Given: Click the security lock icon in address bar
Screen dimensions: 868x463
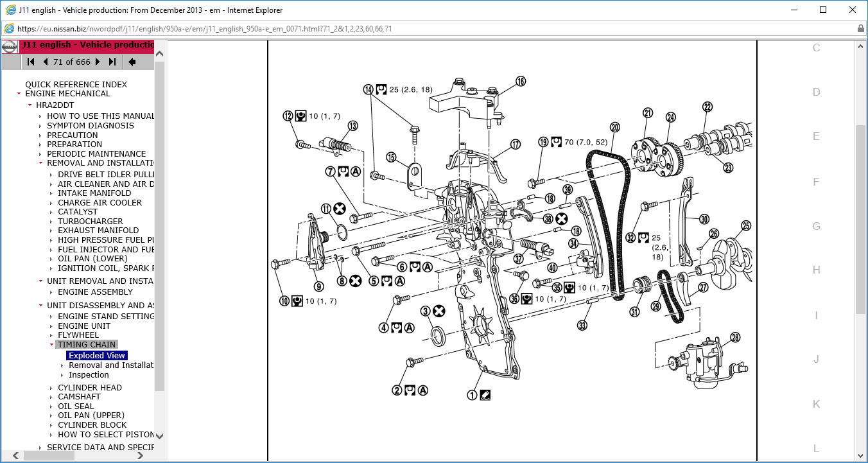Looking at the screenshot, I should click(860, 28).
